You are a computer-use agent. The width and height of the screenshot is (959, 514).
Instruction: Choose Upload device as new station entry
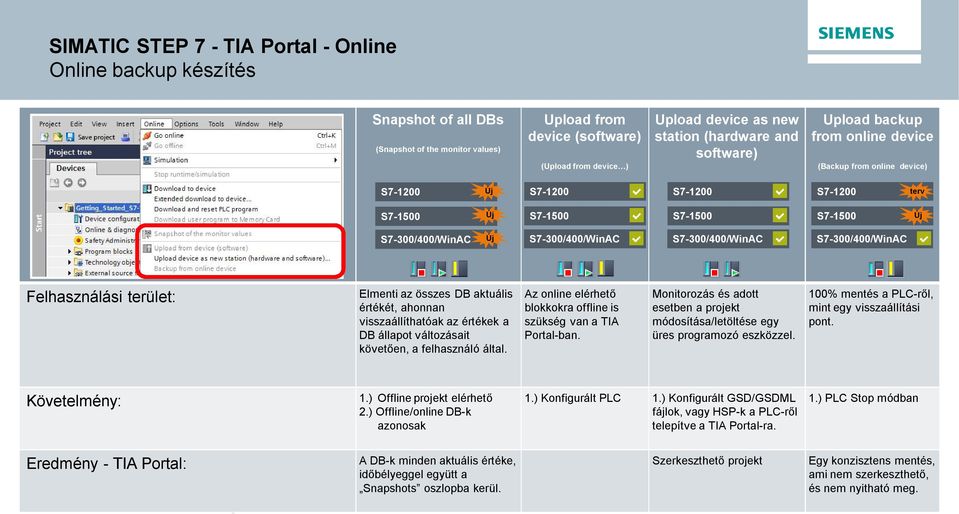click(240, 258)
